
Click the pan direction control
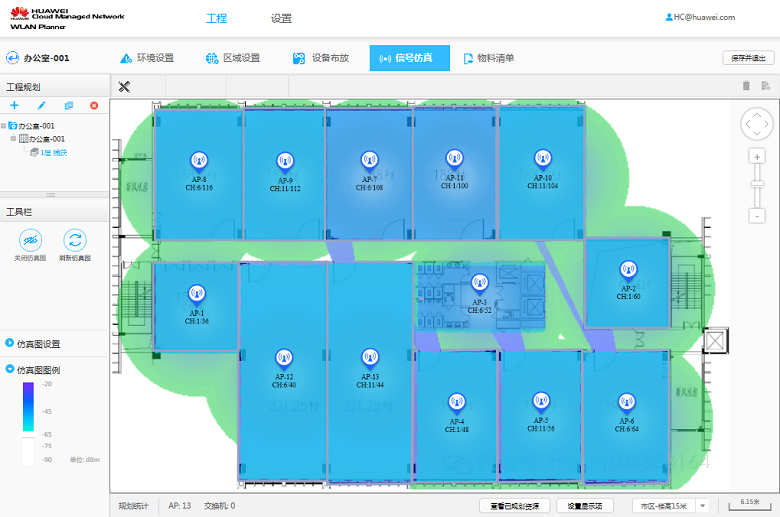click(757, 124)
